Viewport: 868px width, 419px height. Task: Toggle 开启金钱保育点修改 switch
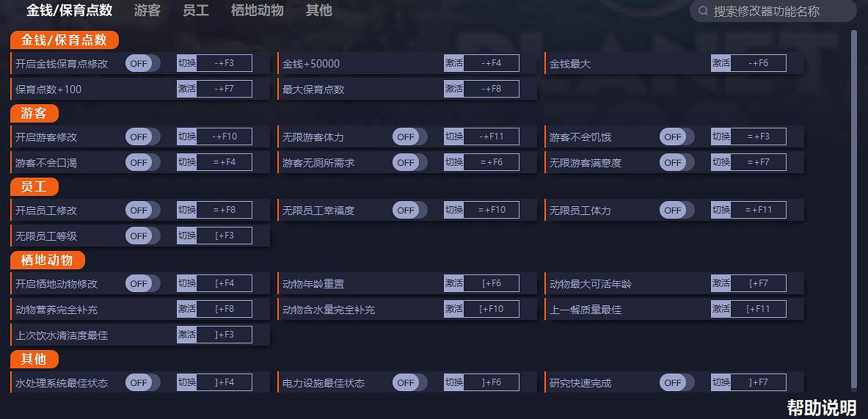142,63
